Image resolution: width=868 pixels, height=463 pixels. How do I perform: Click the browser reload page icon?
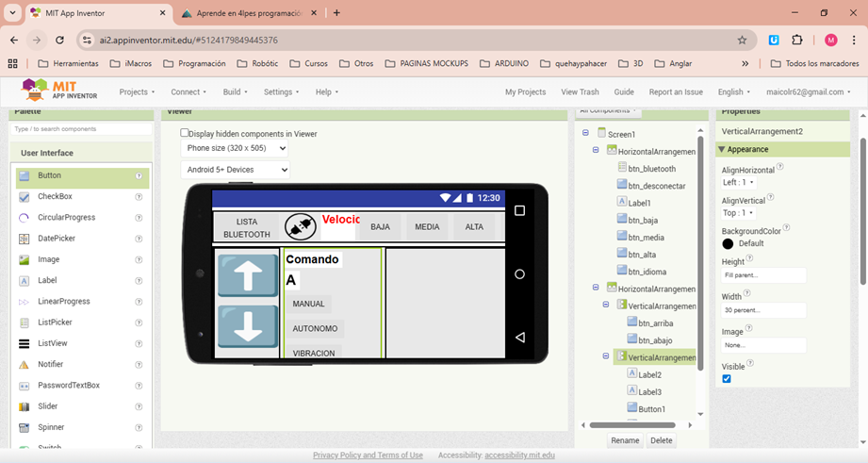tap(60, 41)
